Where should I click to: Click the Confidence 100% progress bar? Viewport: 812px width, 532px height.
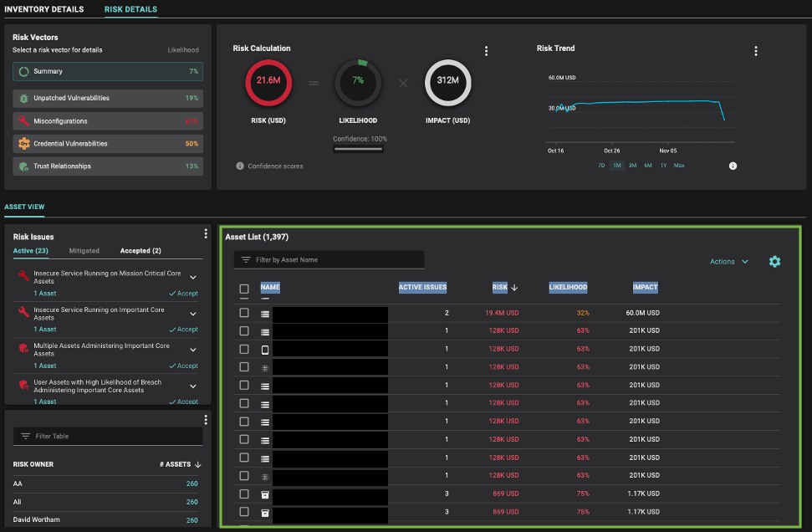point(359,149)
